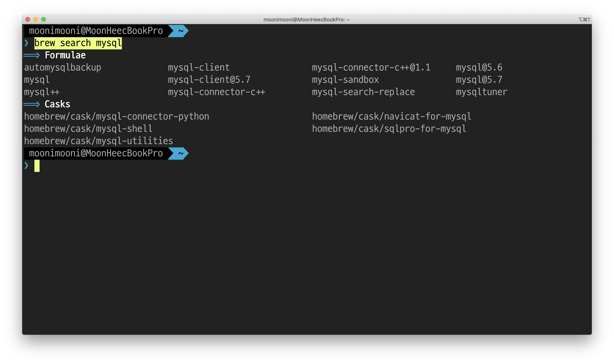Click the keyboard shortcut indicator in titlebar
614x364 pixels.
584,20
